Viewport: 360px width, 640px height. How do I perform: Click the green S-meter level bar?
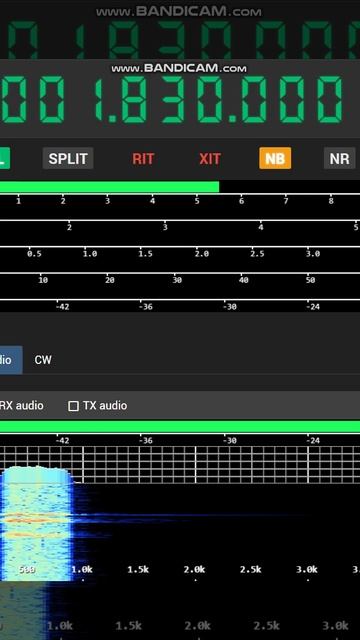coord(109,187)
